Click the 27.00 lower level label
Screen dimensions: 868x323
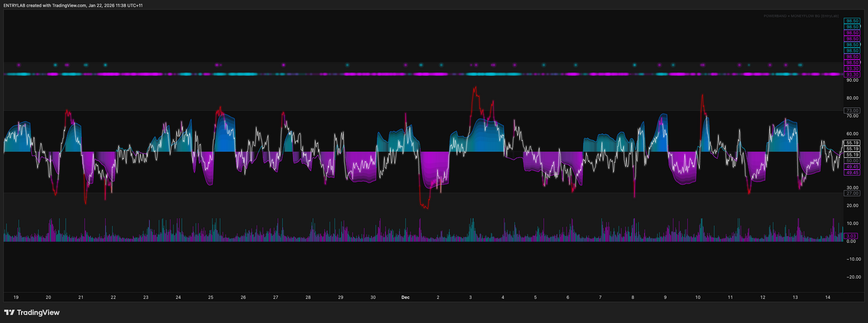[852, 193]
